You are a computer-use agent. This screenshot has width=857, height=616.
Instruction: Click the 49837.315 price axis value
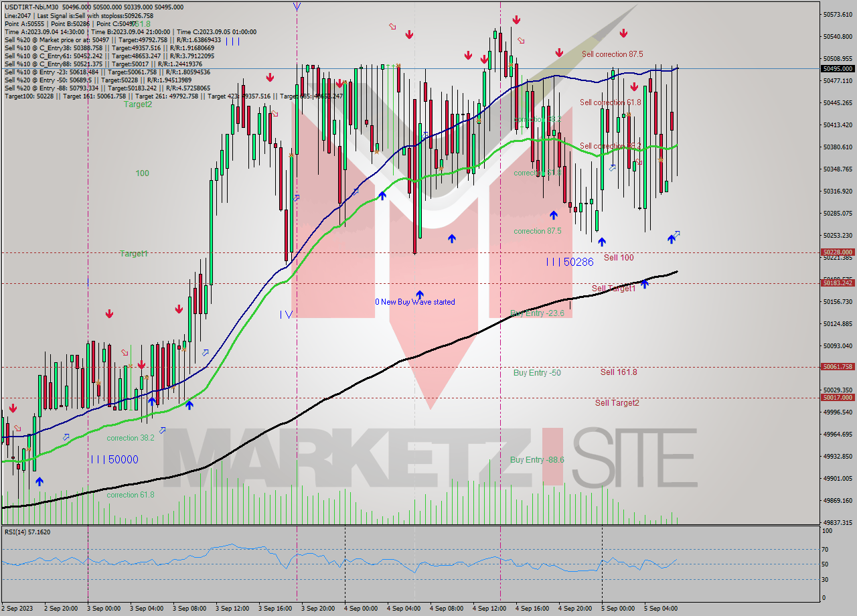coord(838,522)
